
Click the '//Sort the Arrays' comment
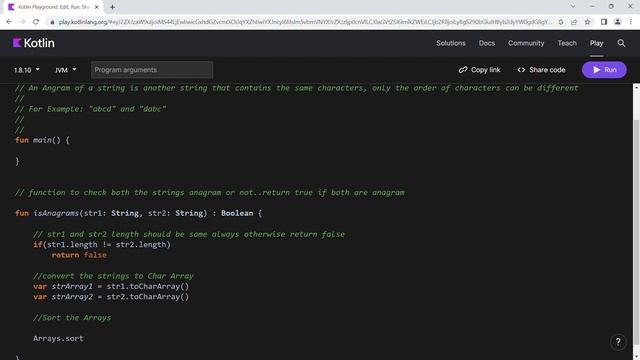click(72, 318)
